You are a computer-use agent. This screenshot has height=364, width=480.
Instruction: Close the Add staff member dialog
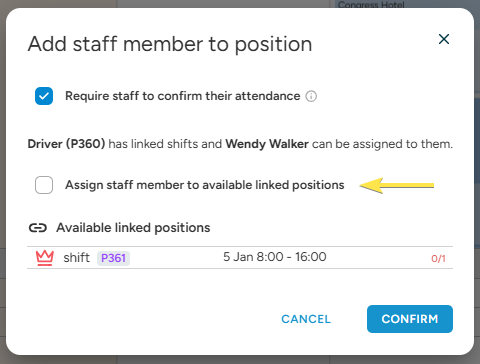pyautogui.click(x=444, y=39)
